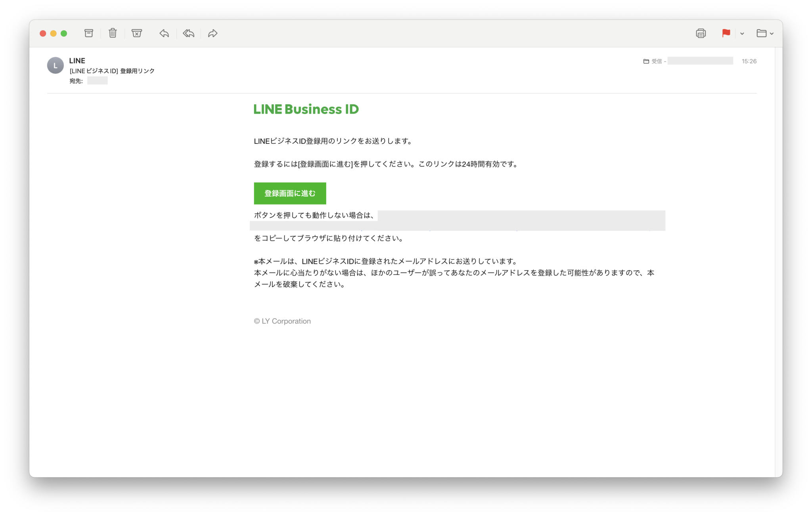Forward the registration email

point(213,33)
